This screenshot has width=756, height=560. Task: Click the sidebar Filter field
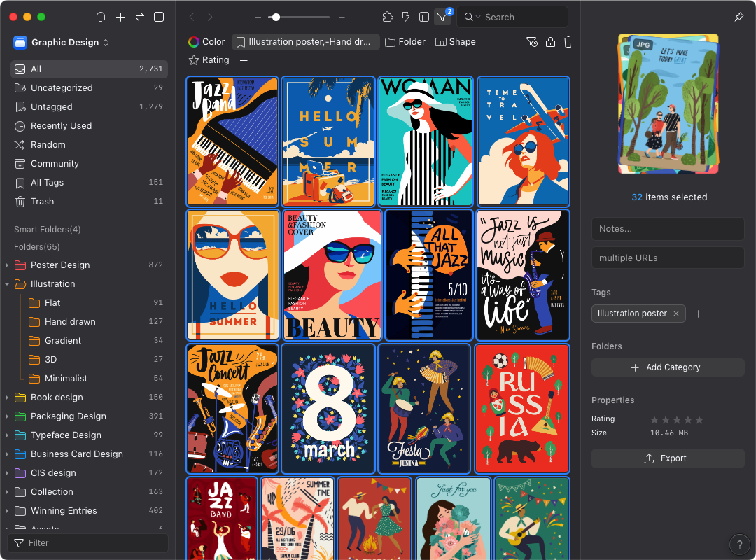tap(88, 543)
